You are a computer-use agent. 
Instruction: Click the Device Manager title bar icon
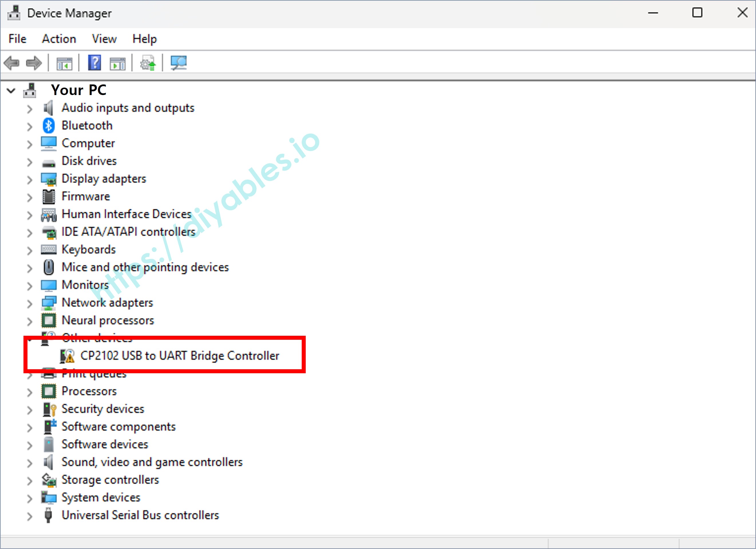(x=14, y=13)
